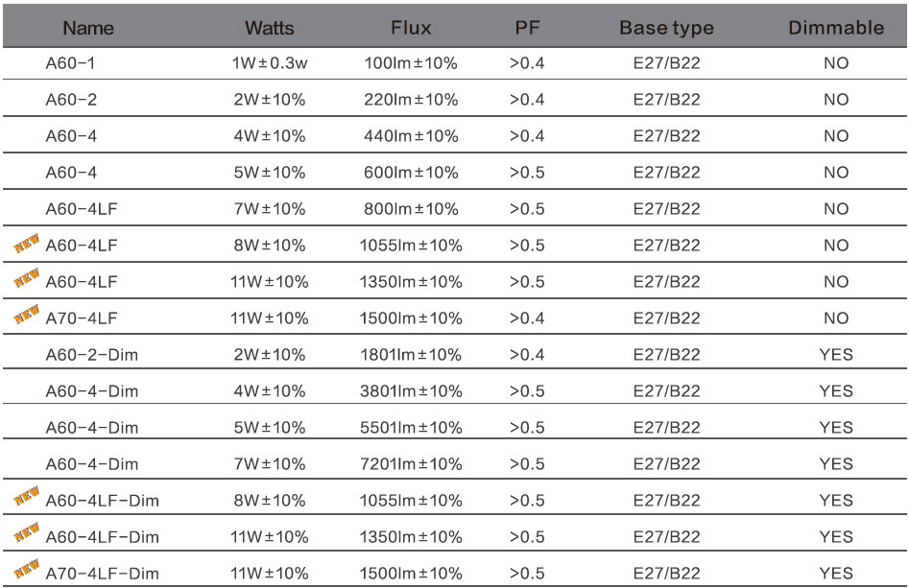The width and height of the screenshot is (909, 588).
Task: Click YES in the A60-2-Dim row
Action: pos(836,355)
